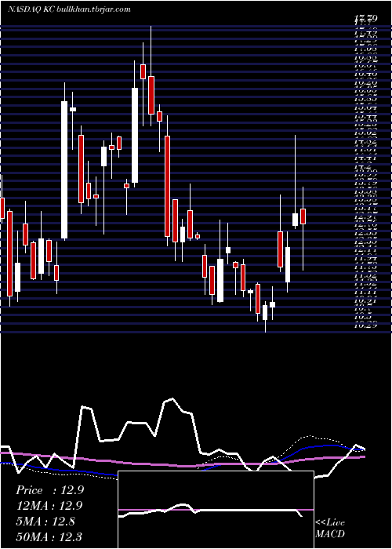Click the <<Live MACD label
The image size is (392, 549).
click(330, 528)
